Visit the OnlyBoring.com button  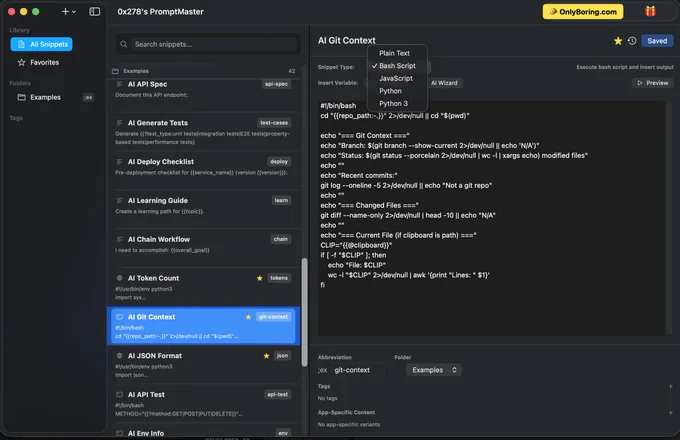click(x=582, y=12)
